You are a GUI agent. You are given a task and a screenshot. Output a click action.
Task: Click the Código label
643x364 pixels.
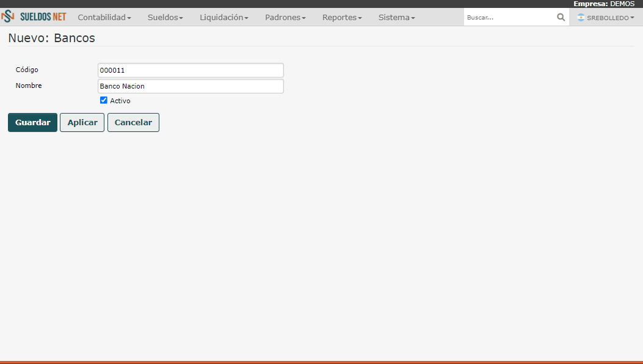(27, 70)
